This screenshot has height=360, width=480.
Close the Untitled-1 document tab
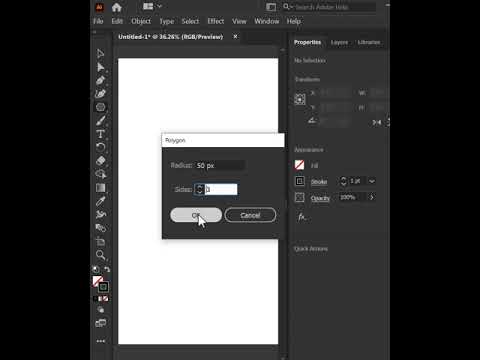click(235, 37)
